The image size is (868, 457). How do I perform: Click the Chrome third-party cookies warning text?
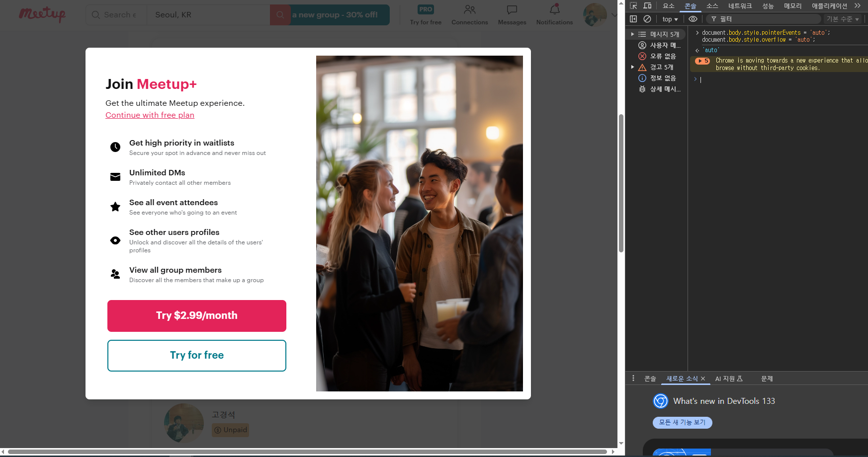791,64
